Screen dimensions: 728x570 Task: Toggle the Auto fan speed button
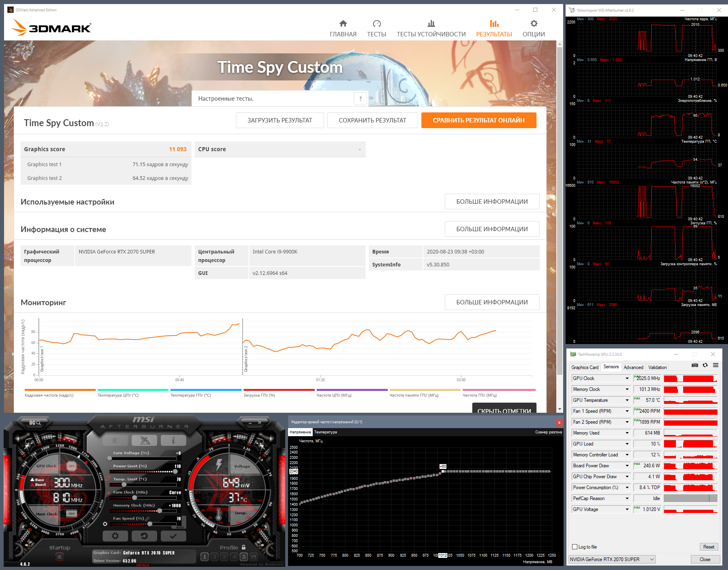(x=180, y=527)
